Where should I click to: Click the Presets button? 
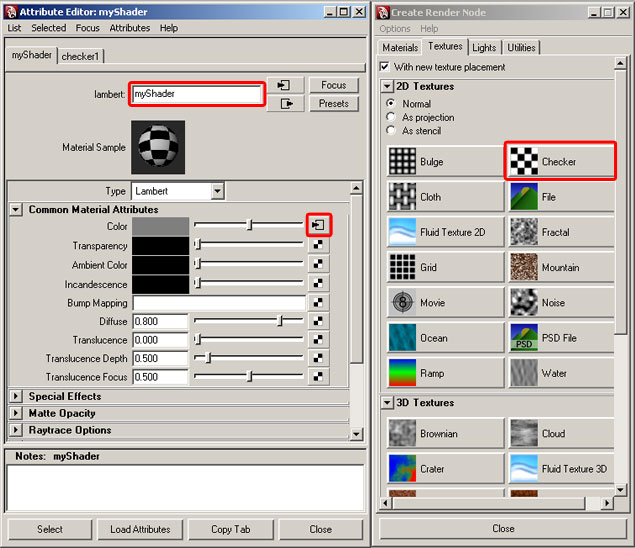tap(333, 104)
